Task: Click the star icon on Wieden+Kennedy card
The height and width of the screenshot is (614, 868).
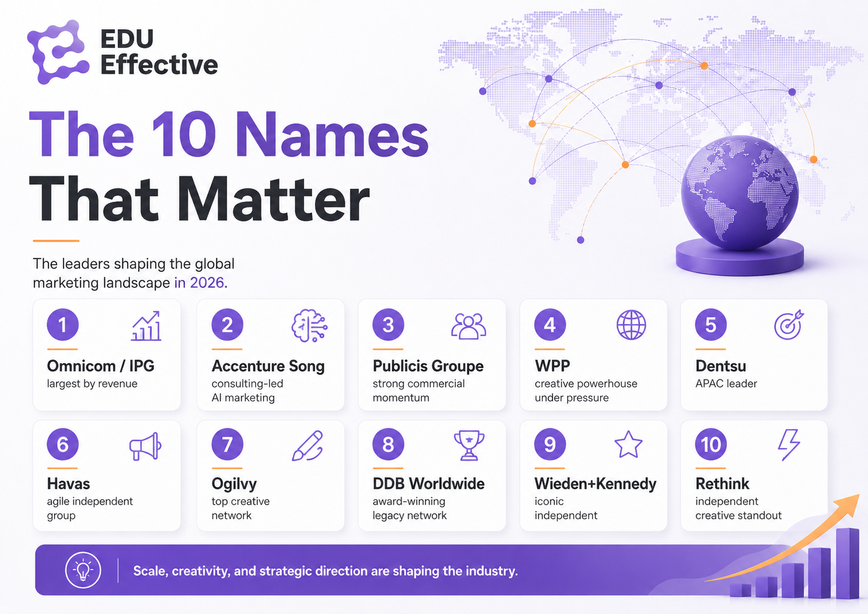Action: (629, 445)
